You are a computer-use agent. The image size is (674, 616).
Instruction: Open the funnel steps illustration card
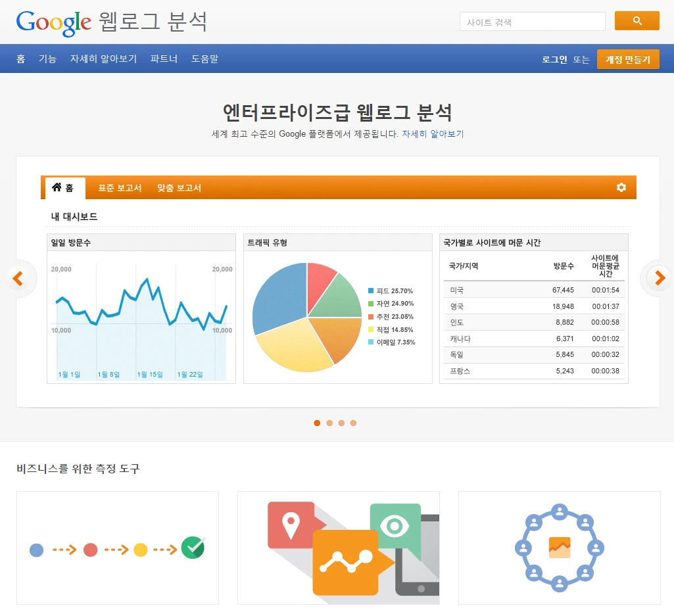tap(117, 548)
